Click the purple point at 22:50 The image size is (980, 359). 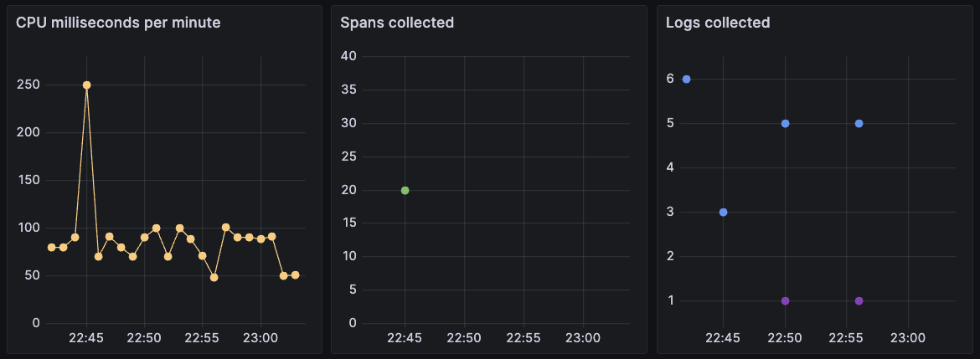(785, 301)
